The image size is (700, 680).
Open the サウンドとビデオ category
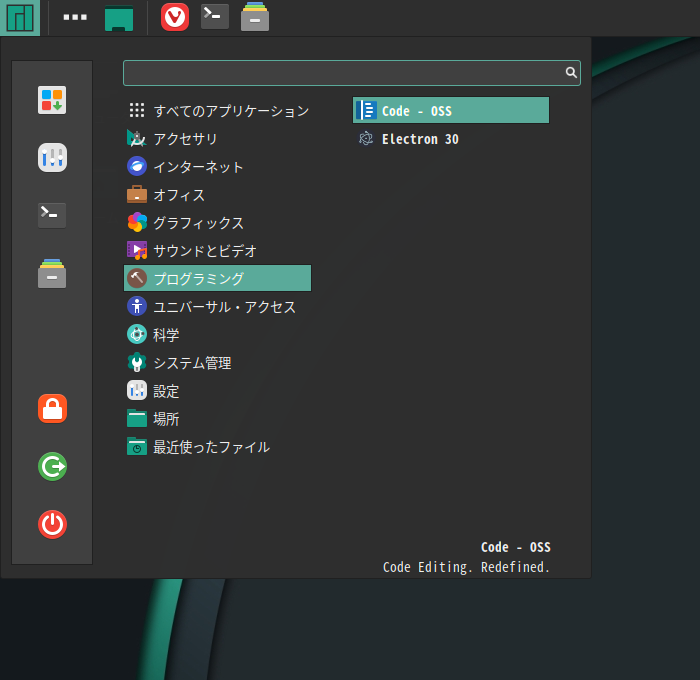[217, 250]
